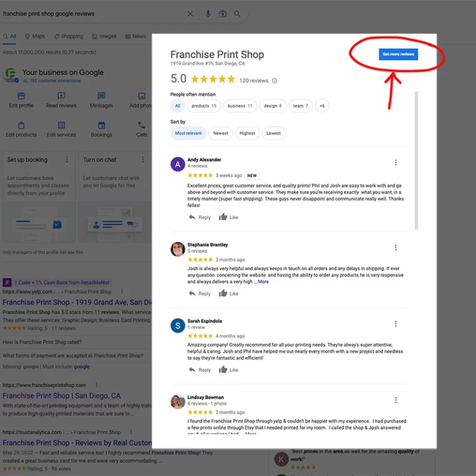Like Sarah Espindola's review
Viewport: 476px width, 476px height.
[229, 369]
